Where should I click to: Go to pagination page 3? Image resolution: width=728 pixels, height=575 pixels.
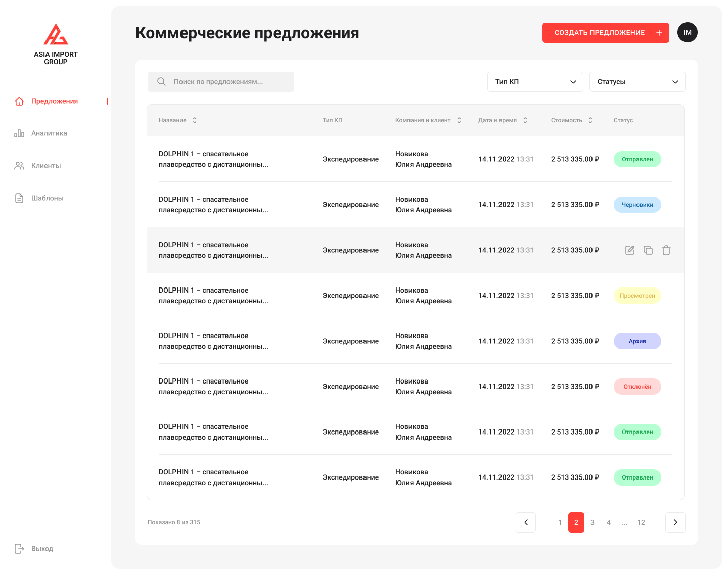(x=593, y=522)
